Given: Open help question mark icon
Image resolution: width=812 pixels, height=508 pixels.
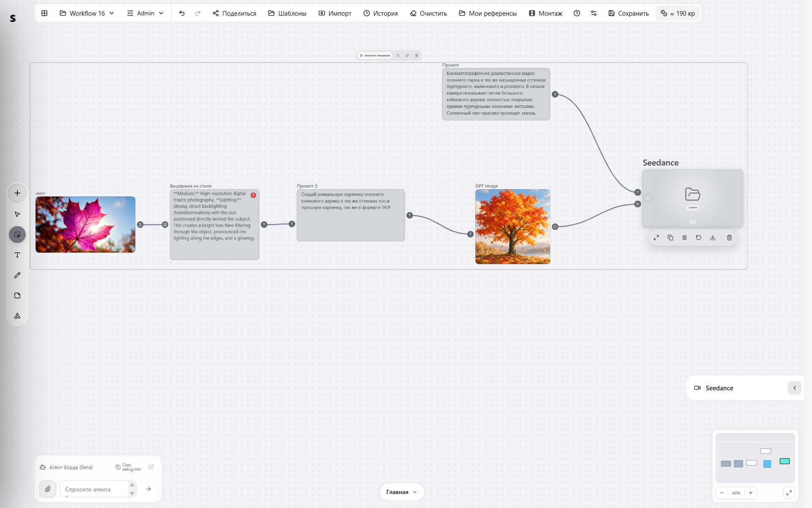Looking at the screenshot, I should tap(577, 13).
